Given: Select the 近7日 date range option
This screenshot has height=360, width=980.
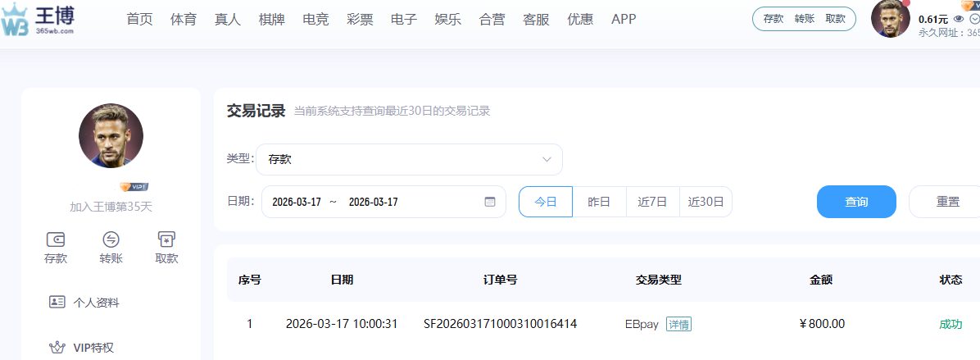Looking at the screenshot, I should (652, 202).
